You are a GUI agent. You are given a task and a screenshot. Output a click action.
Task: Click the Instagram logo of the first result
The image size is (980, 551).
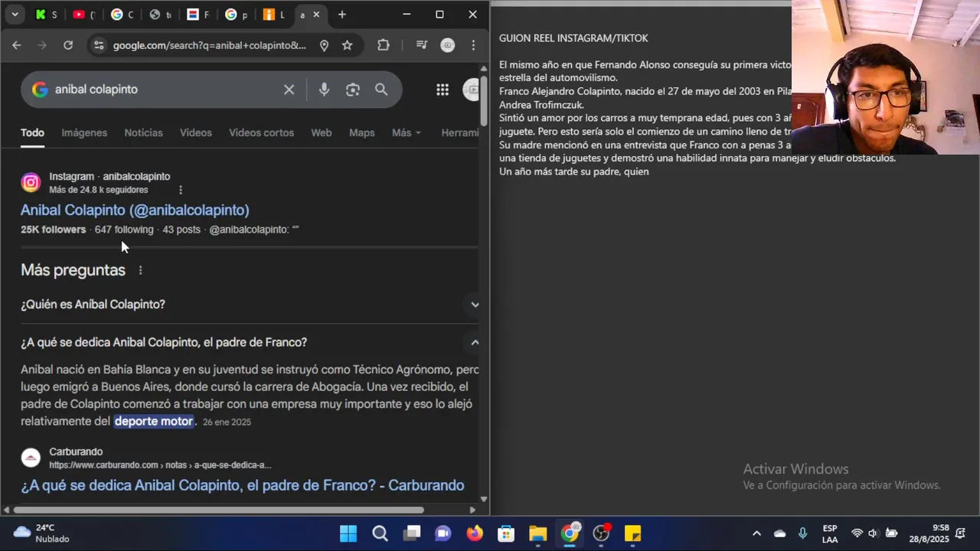[31, 182]
